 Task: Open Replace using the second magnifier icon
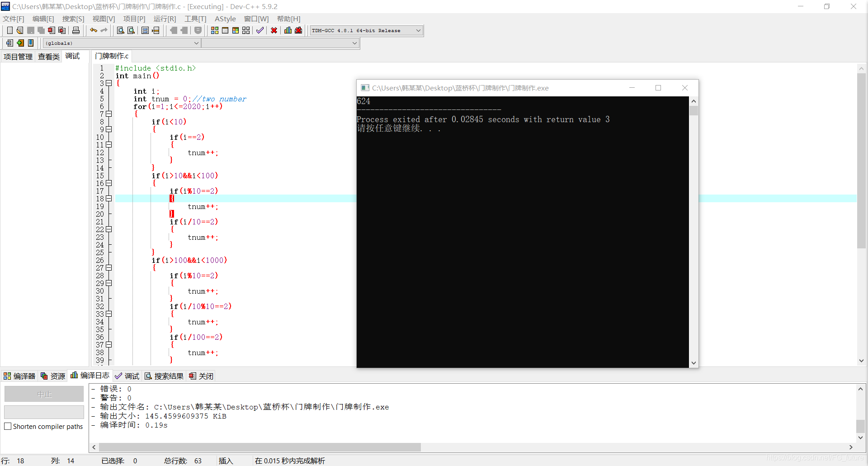click(131, 30)
